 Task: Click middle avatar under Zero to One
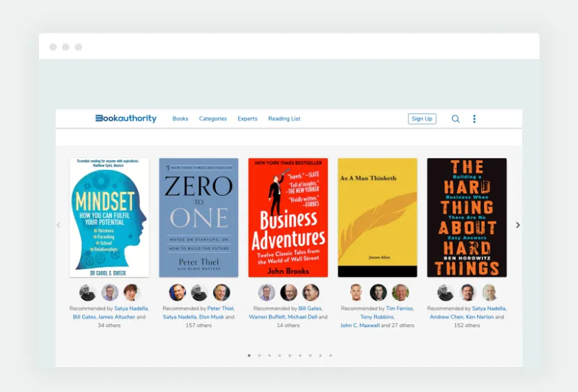click(x=199, y=292)
